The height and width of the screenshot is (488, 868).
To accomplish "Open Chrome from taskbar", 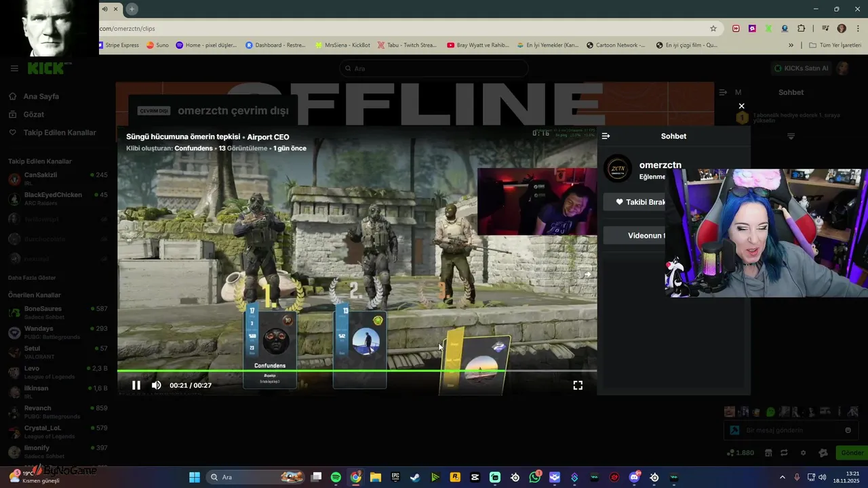I will click(355, 477).
